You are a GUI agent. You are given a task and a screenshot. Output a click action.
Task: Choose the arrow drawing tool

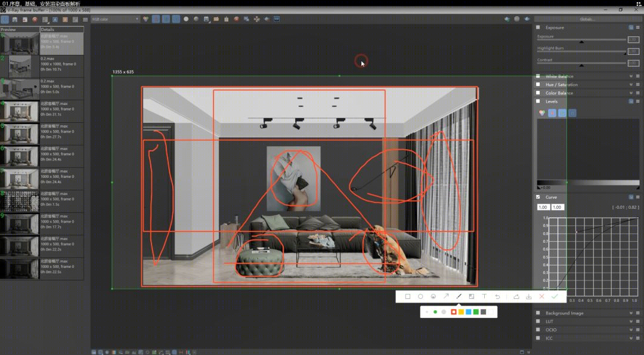tap(446, 297)
